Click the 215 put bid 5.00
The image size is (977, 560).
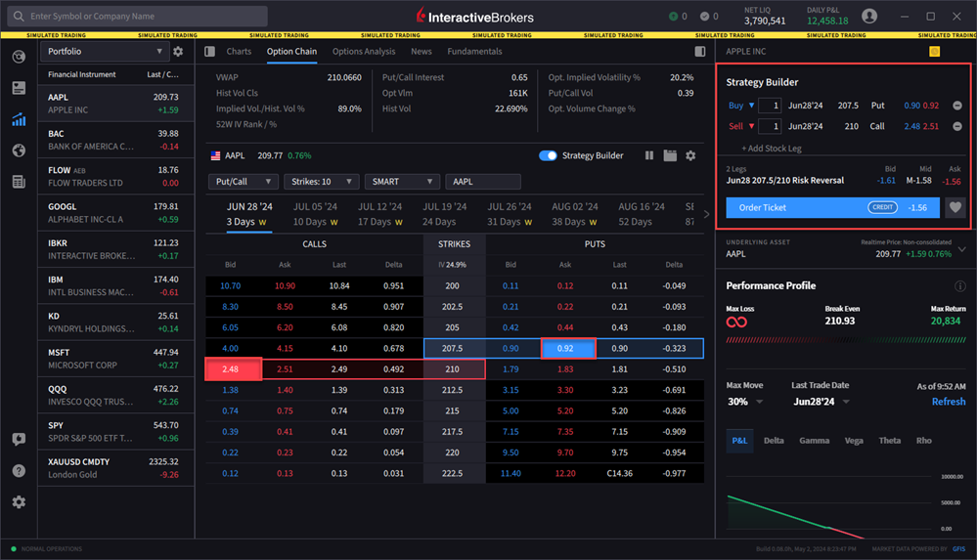point(511,411)
